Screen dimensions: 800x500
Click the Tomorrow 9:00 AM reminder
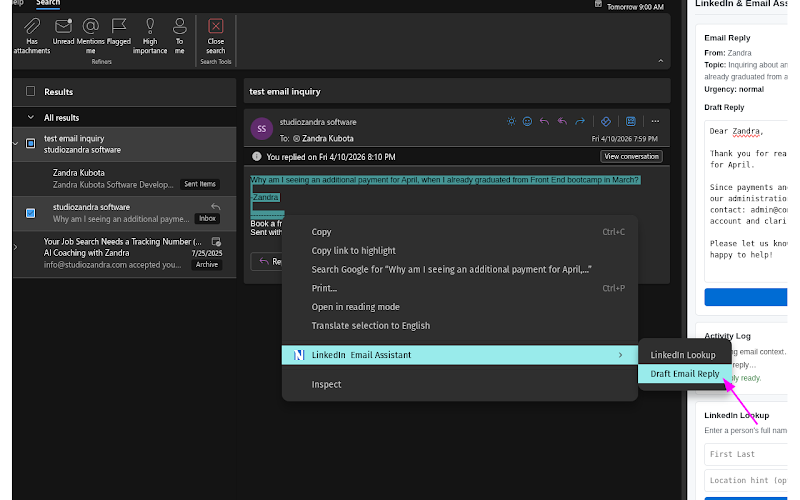[635, 7]
